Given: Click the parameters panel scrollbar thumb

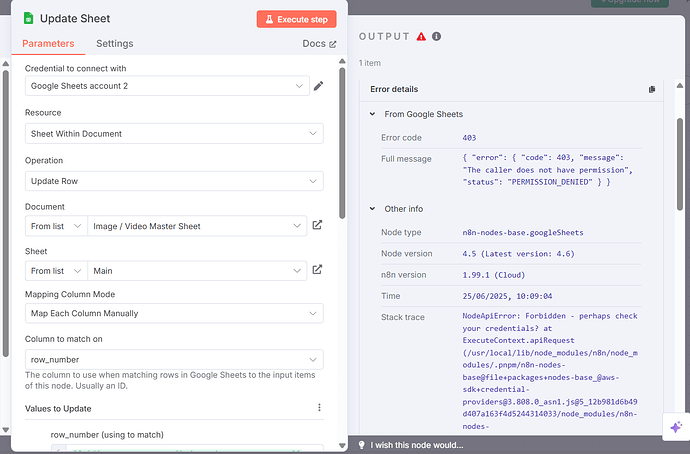Looking at the screenshot, I should [x=342, y=143].
